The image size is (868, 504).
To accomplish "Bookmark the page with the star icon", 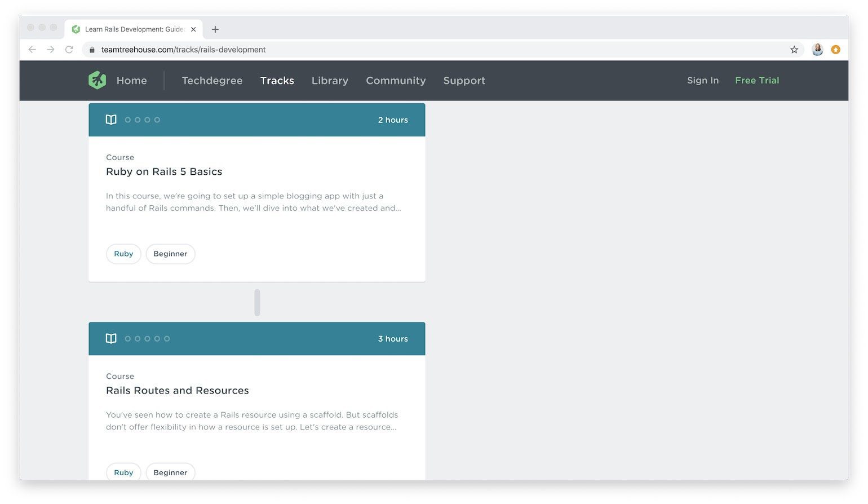I will tap(794, 50).
